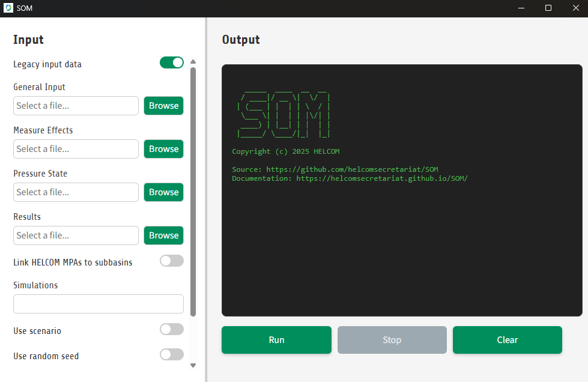Clear the output console

[x=508, y=339]
